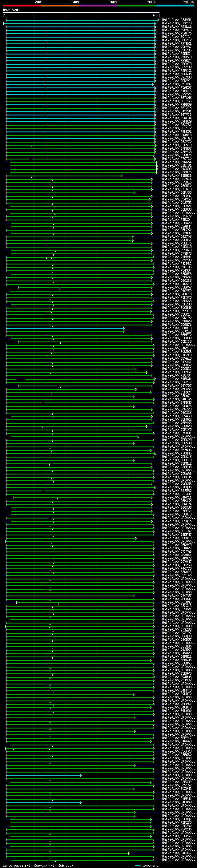Click alignment end arrow for UniRef100_O42706

(x=133, y=237)
